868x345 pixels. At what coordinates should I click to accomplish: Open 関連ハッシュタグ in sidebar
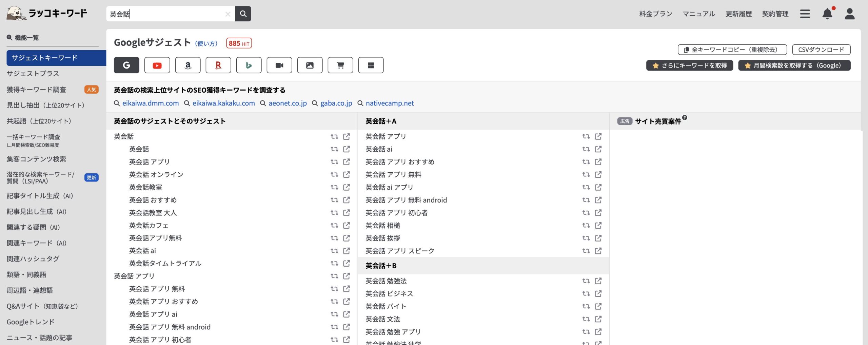tap(33, 259)
